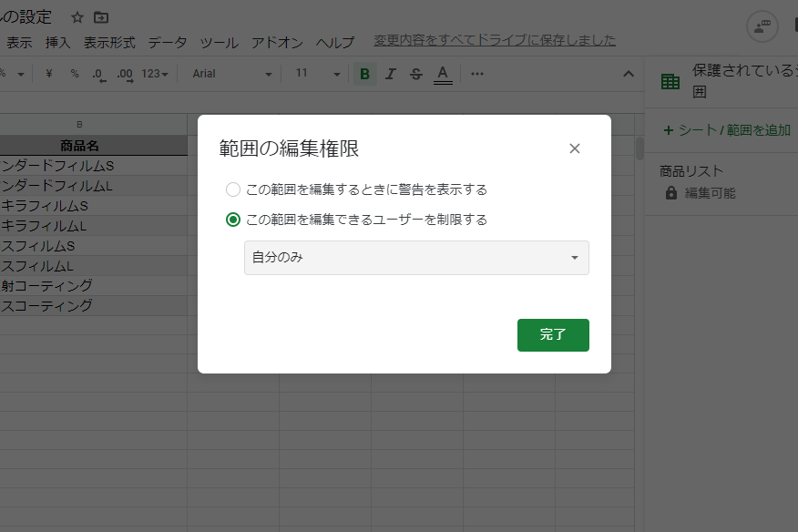Open the move to folder icon
This screenshot has width=798, height=532.
tap(101, 16)
